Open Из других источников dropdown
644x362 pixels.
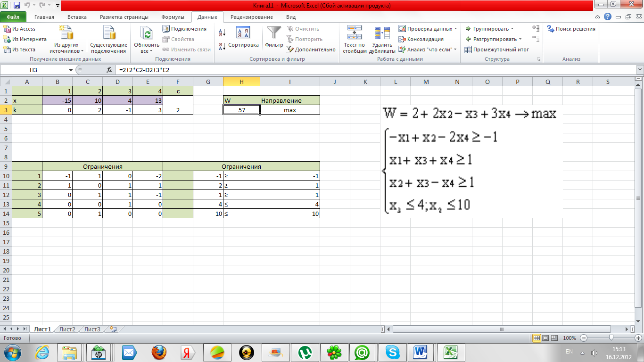click(66, 39)
